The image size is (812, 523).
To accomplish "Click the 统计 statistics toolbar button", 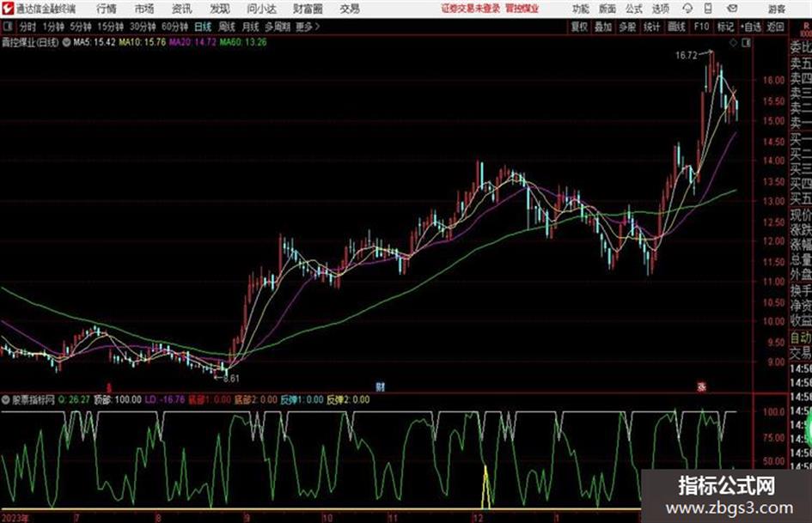I will click(x=651, y=27).
